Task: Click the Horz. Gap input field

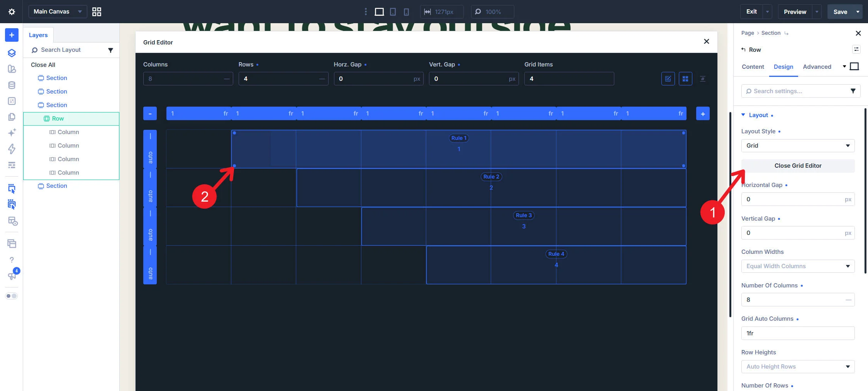Action: [x=378, y=79]
